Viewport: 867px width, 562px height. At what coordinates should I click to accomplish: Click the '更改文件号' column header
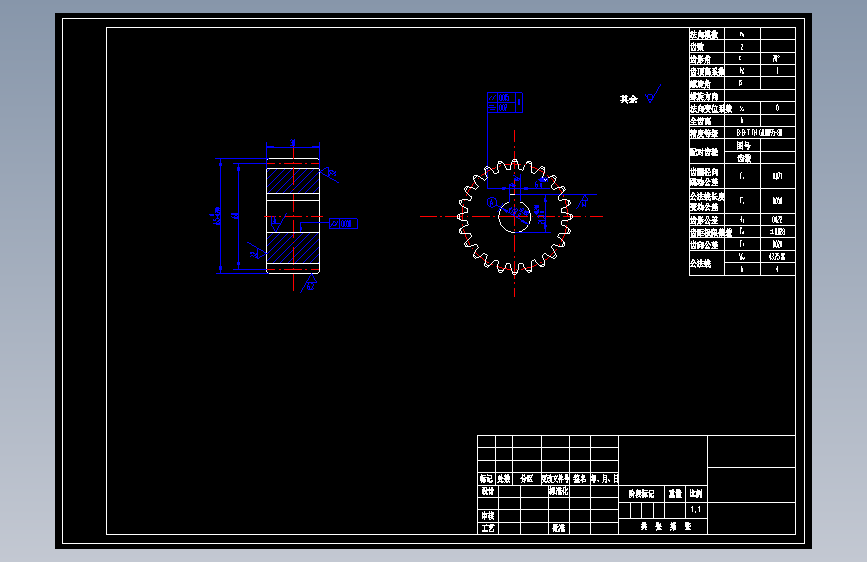[555, 478]
